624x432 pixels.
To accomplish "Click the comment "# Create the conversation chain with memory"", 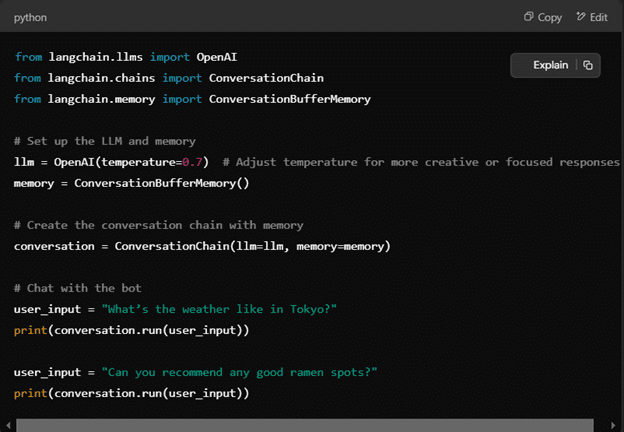I will click(x=159, y=225).
